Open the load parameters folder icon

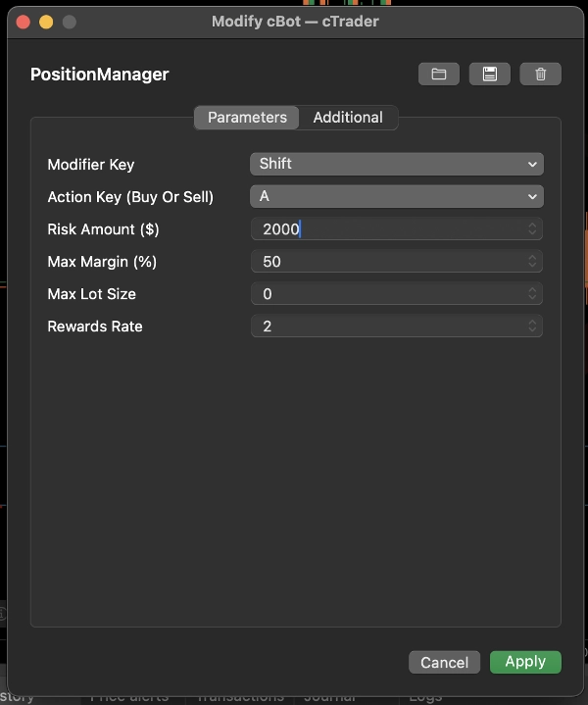(x=439, y=75)
